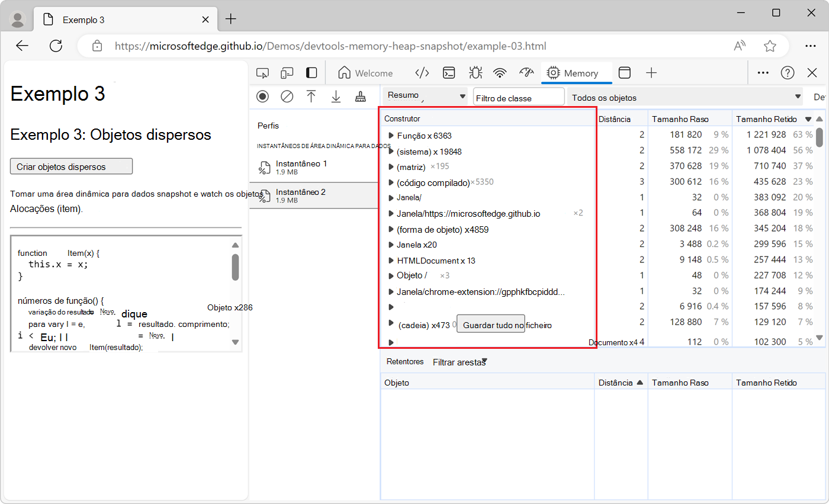Screen dimensions: 829x504
Task: Toggle the activity bar dock icon
Action: click(311, 73)
